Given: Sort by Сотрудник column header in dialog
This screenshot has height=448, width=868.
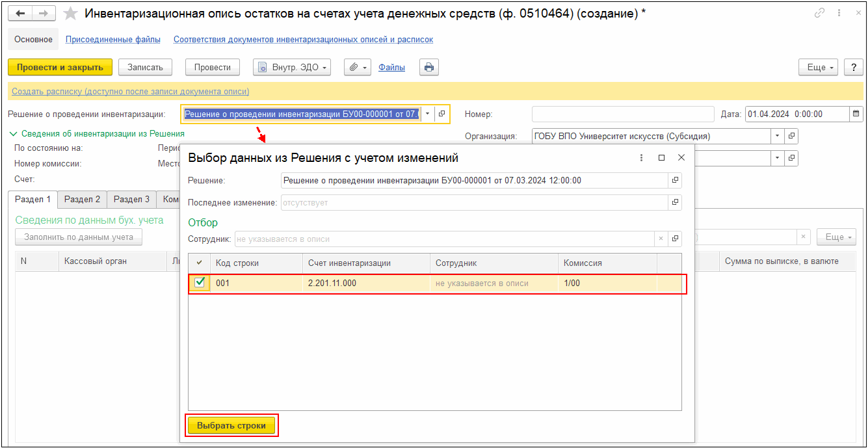Looking at the screenshot, I should click(x=493, y=263).
